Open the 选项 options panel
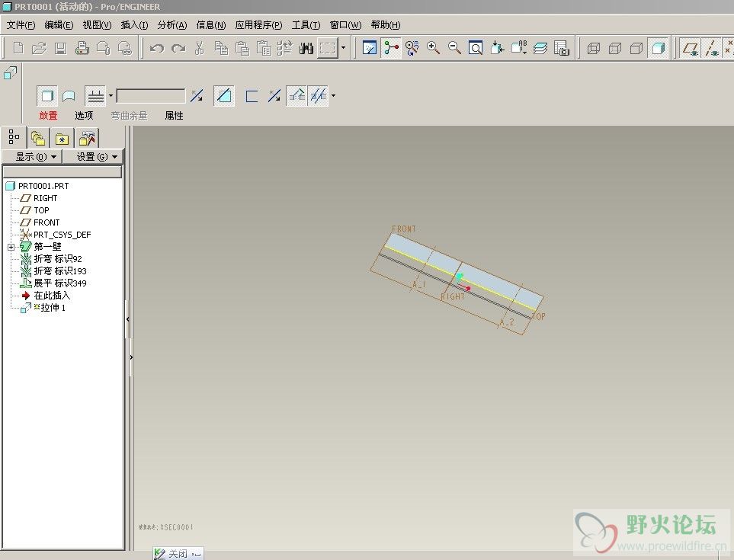The height and width of the screenshot is (560, 734). (x=84, y=116)
